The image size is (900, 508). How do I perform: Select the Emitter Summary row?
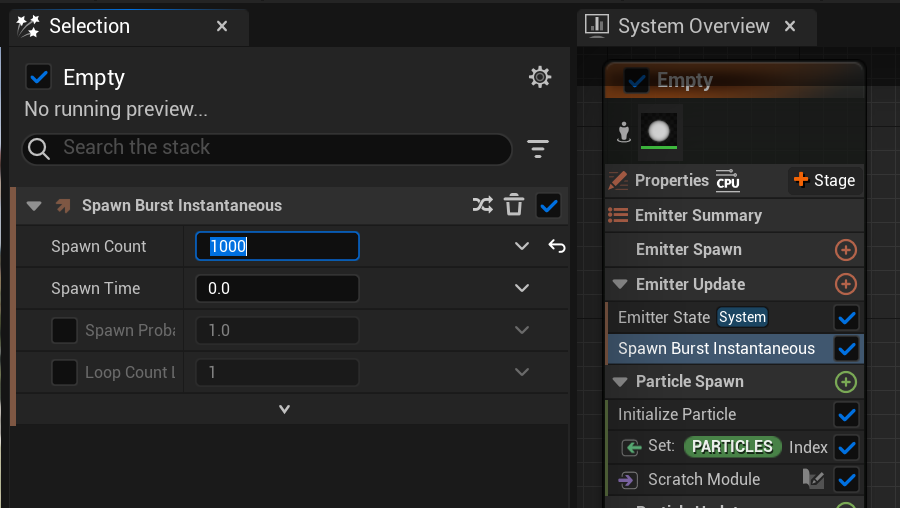(x=698, y=216)
